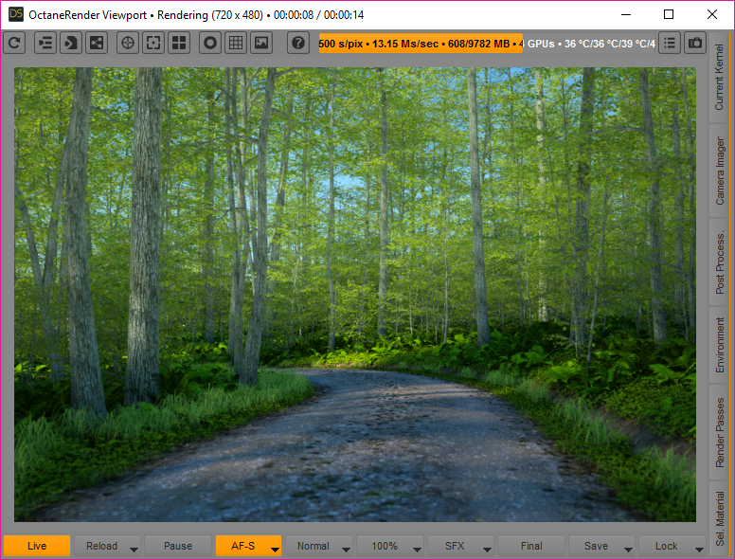Maximize the OctaneRender Viewport window
This screenshot has height=560, width=735.
669,14
